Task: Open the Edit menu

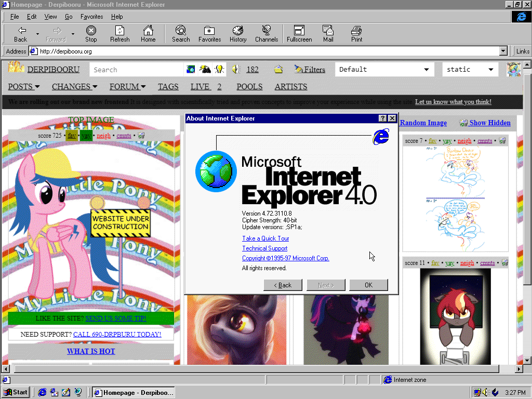Action: click(x=32, y=17)
